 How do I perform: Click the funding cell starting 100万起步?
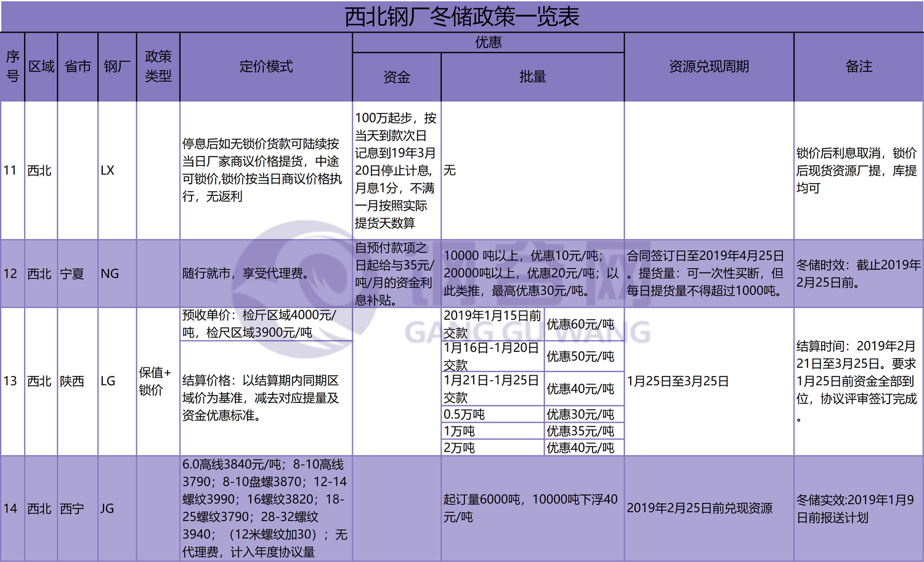pos(397,171)
